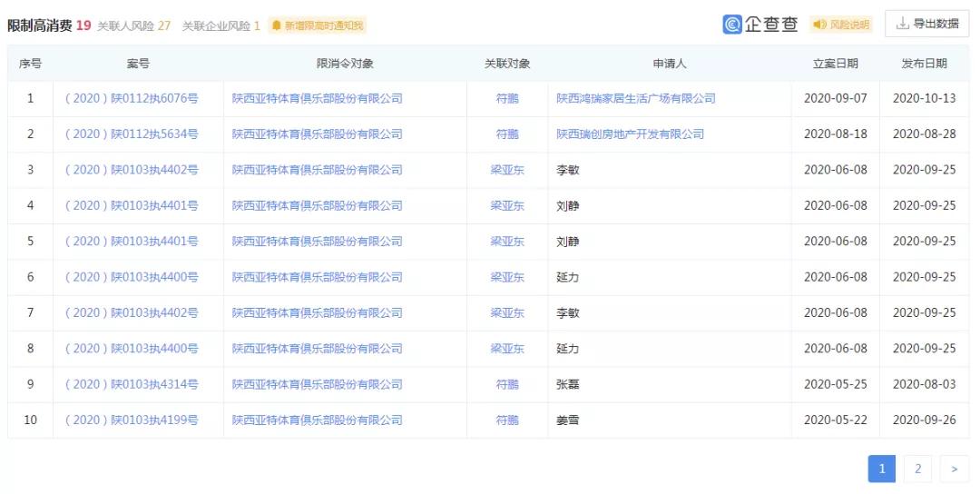
Task: Open case (2020)陕0103执4314号
Action: [132, 384]
